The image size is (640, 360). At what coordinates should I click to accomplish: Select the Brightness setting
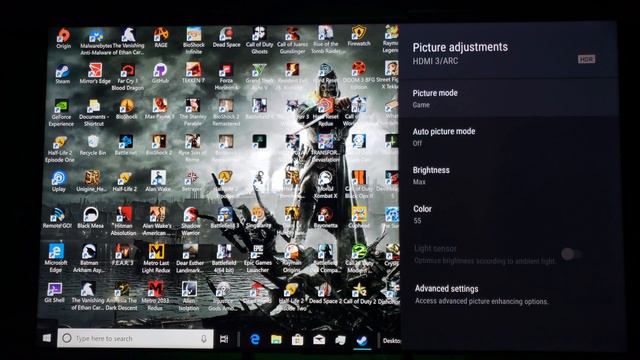(x=508, y=176)
